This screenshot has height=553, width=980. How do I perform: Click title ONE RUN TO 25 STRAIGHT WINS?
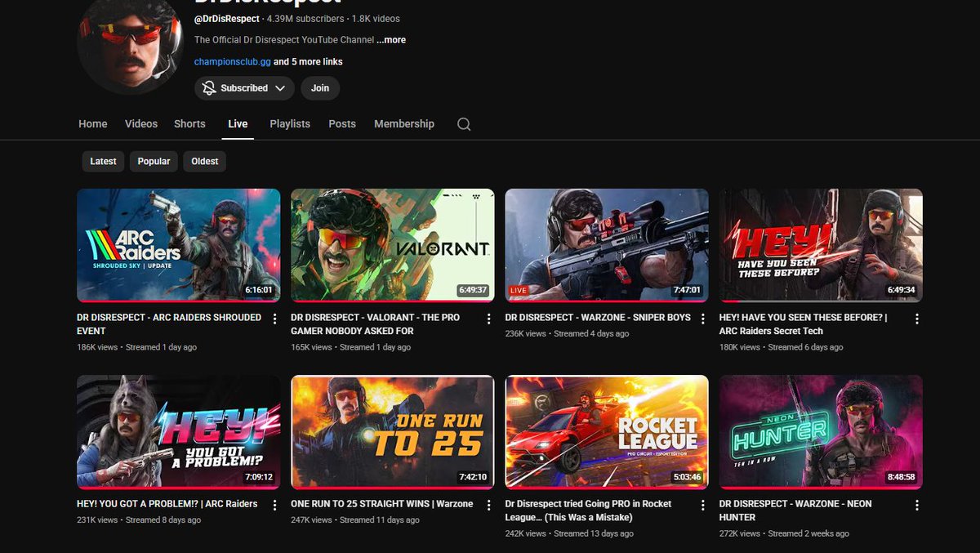pos(382,504)
